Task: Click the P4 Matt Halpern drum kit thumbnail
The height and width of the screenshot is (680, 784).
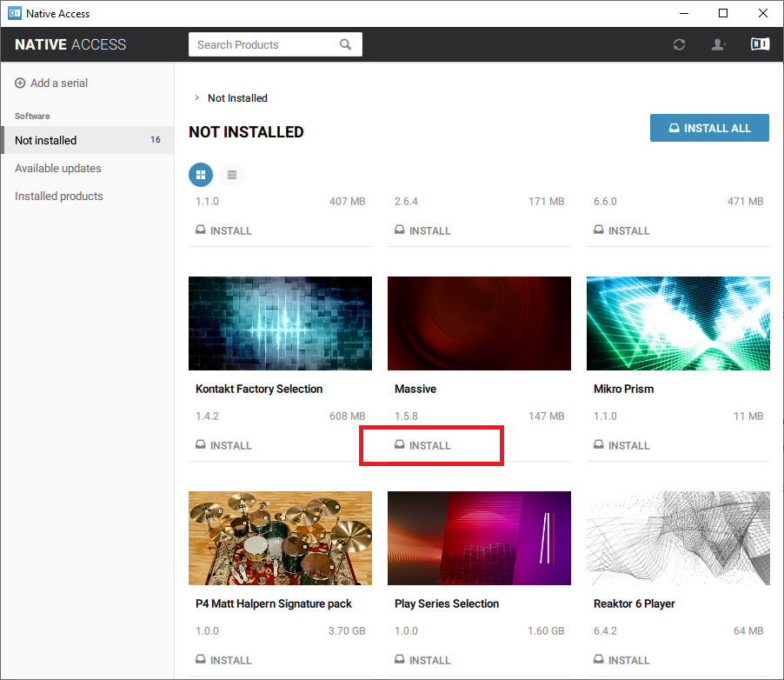Action: [280, 538]
